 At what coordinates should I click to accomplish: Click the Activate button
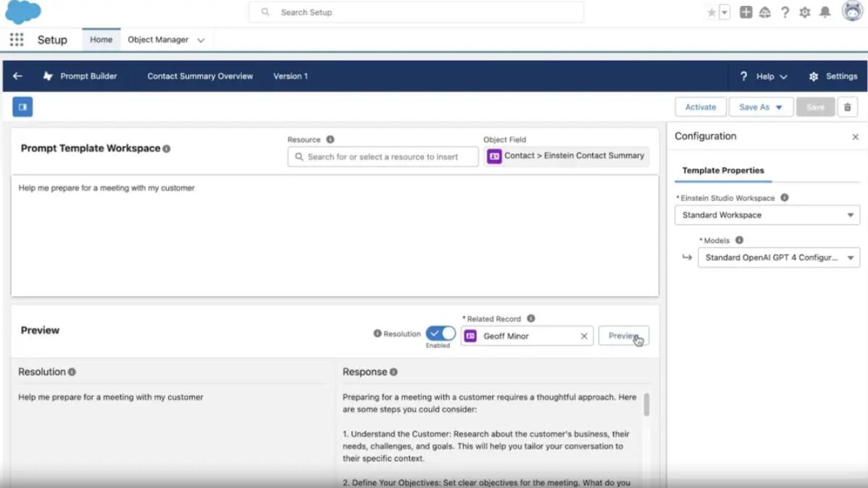tap(700, 107)
